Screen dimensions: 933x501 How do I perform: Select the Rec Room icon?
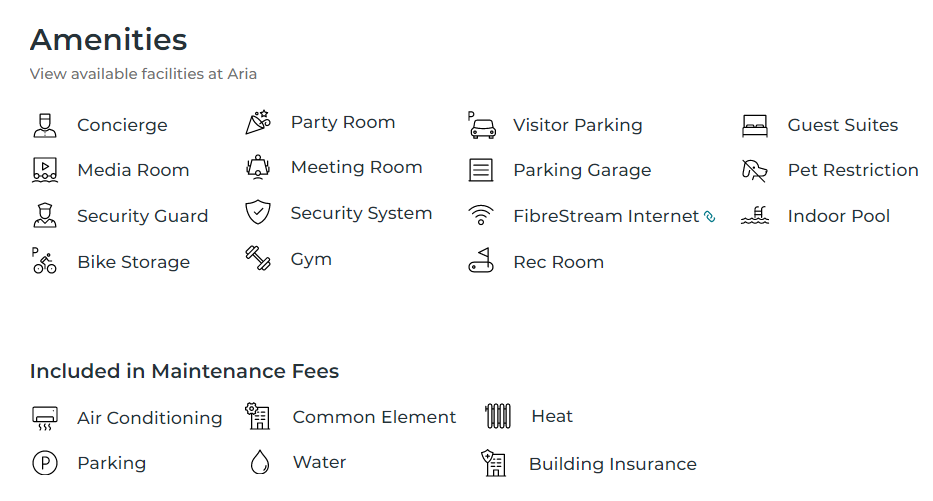pos(481,261)
